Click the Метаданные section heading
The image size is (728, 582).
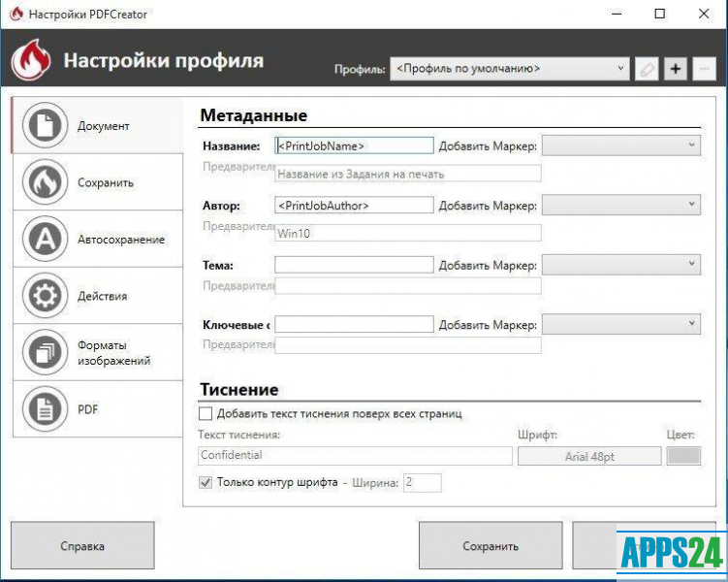pos(254,115)
